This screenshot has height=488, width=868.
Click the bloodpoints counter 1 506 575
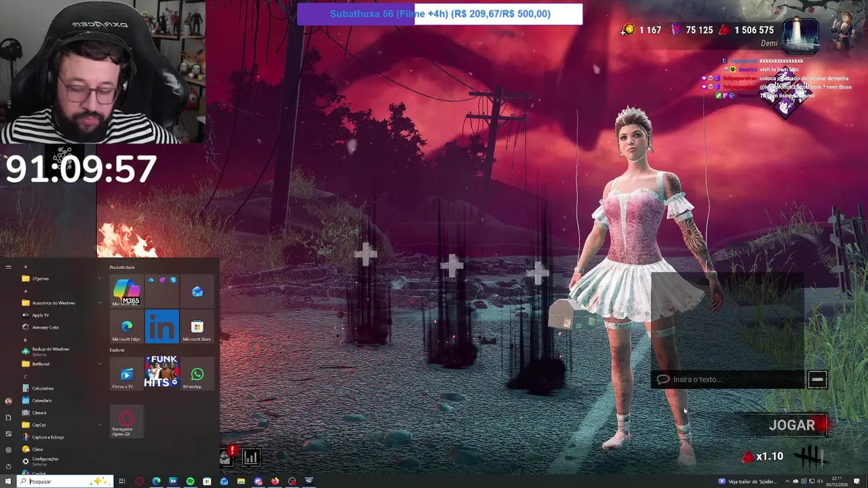coord(746,30)
